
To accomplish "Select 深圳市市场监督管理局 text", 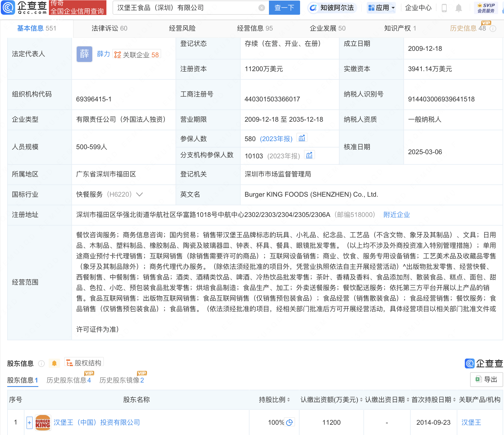I will [x=278, y=174].
